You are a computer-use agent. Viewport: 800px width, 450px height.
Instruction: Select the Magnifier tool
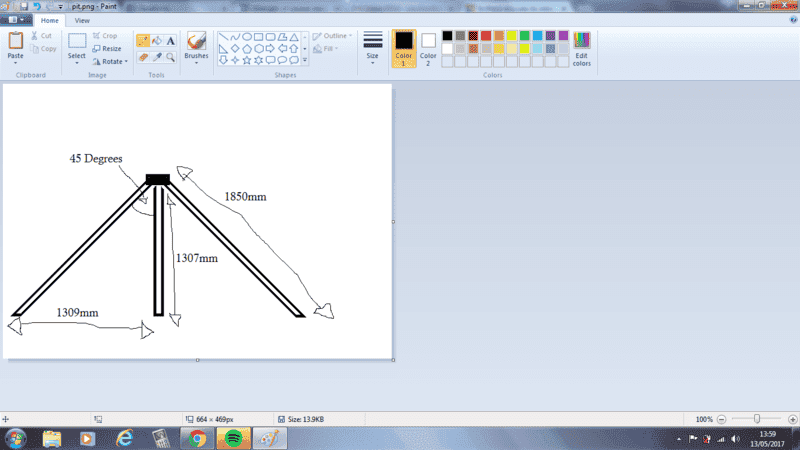pyautogui.click(x=170, y=57)
